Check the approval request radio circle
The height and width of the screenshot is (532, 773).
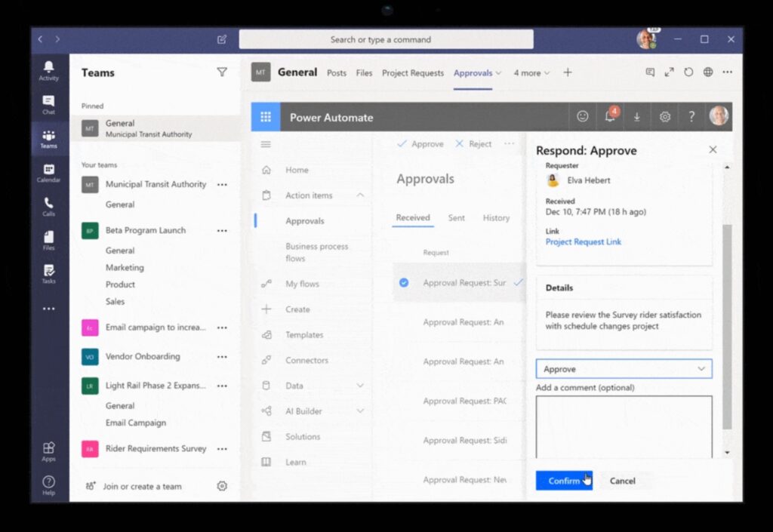[x=404, y=283]
